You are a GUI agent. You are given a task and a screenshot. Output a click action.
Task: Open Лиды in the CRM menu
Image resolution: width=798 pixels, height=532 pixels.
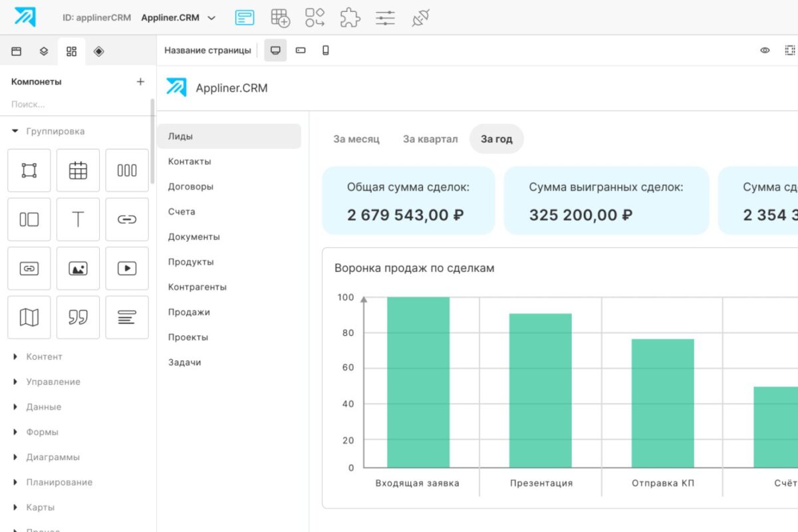tap(229, 136)
